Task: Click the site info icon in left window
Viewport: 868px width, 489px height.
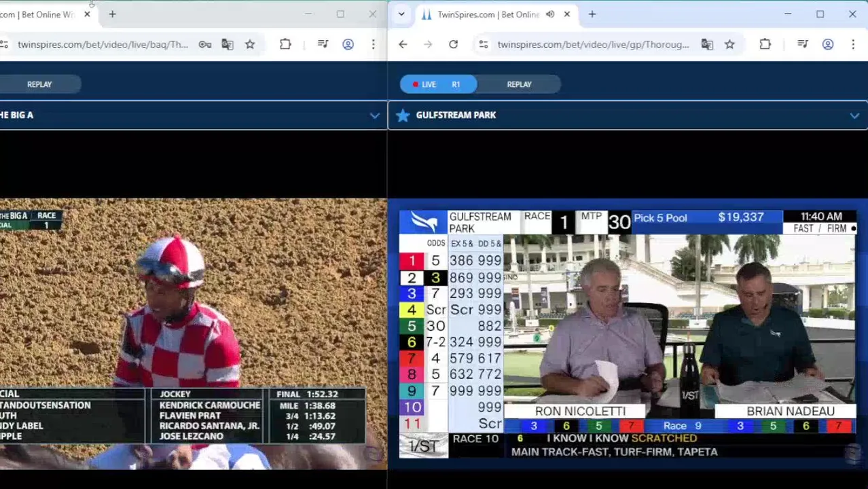Action: 3,44
